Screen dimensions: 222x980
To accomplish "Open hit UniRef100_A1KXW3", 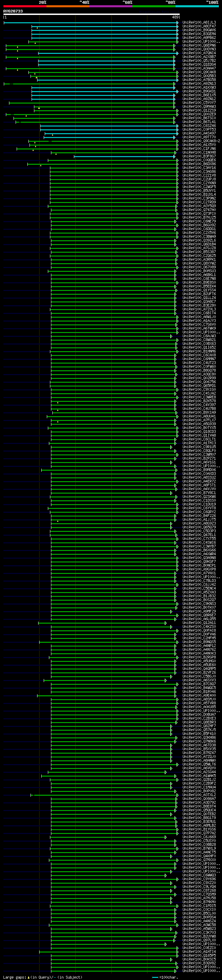I will pyautogui.click(x=199, y=88).
